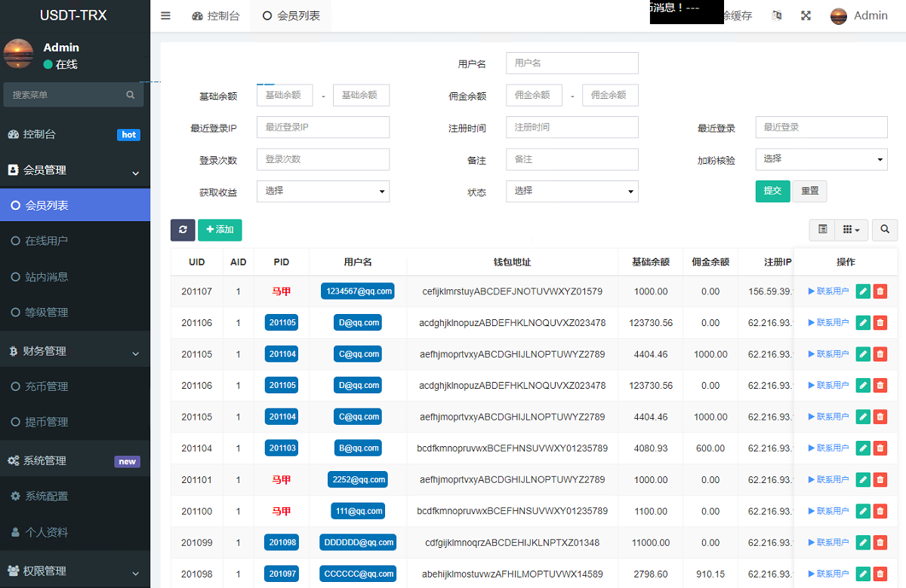Click the 添加 button
Screen dimensions: 906x588
pyautogui.click(x=220, y=229)
